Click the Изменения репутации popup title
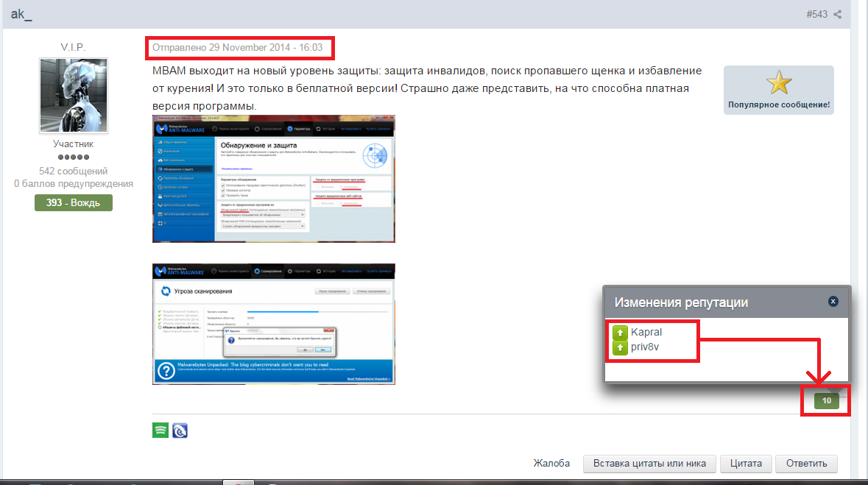The width and height of the screenshot is (868, 485). [681, 302]
